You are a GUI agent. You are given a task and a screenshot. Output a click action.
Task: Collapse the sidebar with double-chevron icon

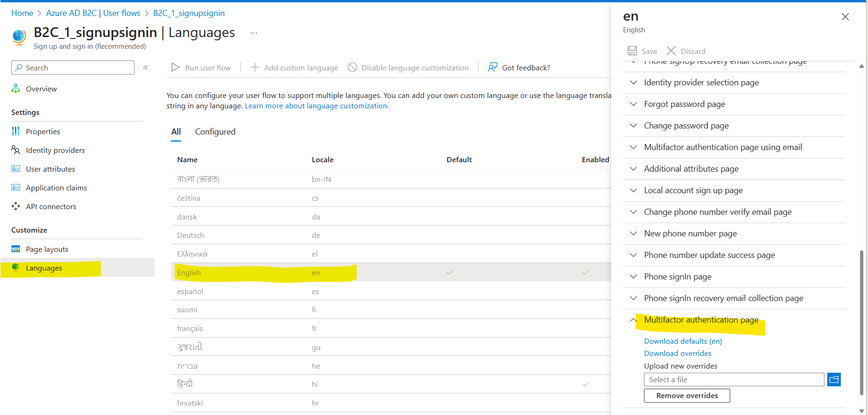coord(146,68)
